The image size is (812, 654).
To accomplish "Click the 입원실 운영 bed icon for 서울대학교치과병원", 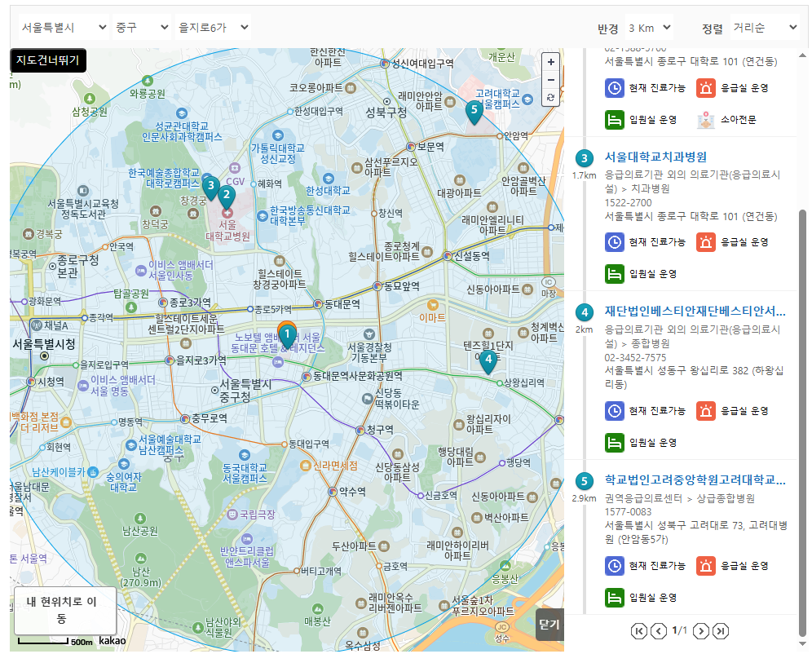I will pyautogui.click(x=614, y=273).
